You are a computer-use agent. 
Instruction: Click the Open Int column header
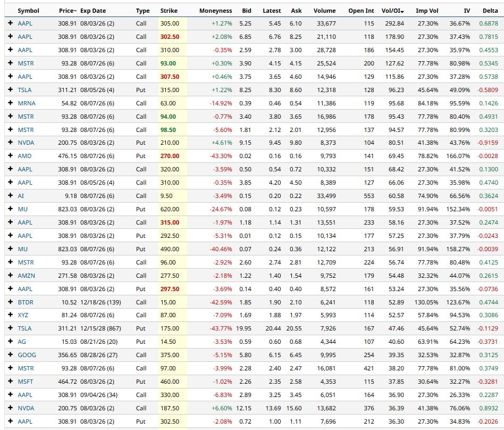(361, 11)
